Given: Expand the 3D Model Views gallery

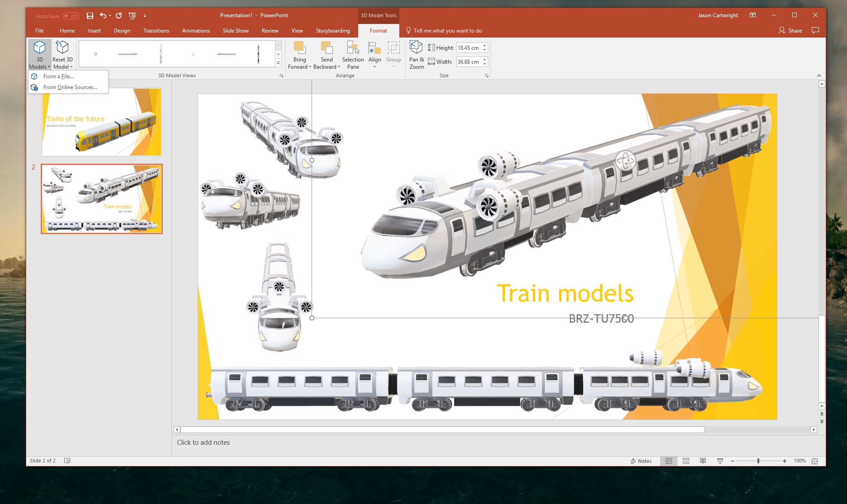Looking at the screenshot, I should coord(277,63).
